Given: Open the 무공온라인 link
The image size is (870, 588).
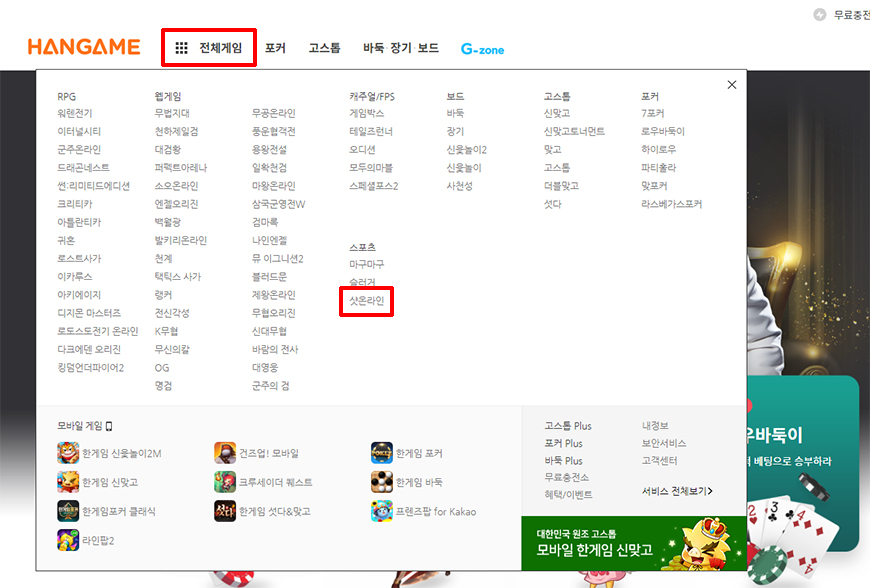Looking at the screenshot, I should point(274,113).
